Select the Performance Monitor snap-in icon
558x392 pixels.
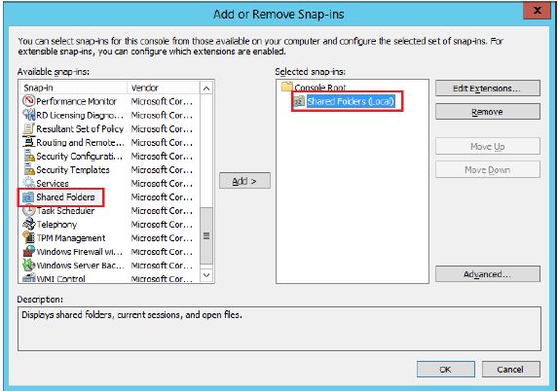[28, 101]
